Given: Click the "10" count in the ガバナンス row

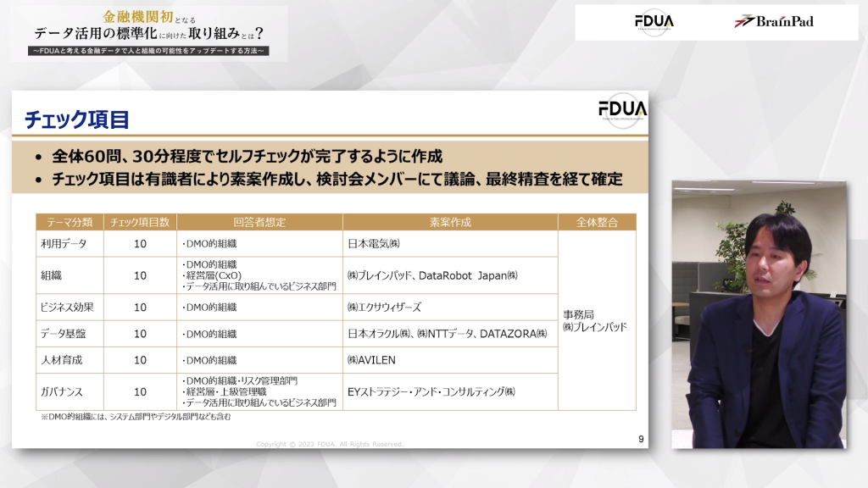Looking at the screenshot, I should (x=140, y=391).
